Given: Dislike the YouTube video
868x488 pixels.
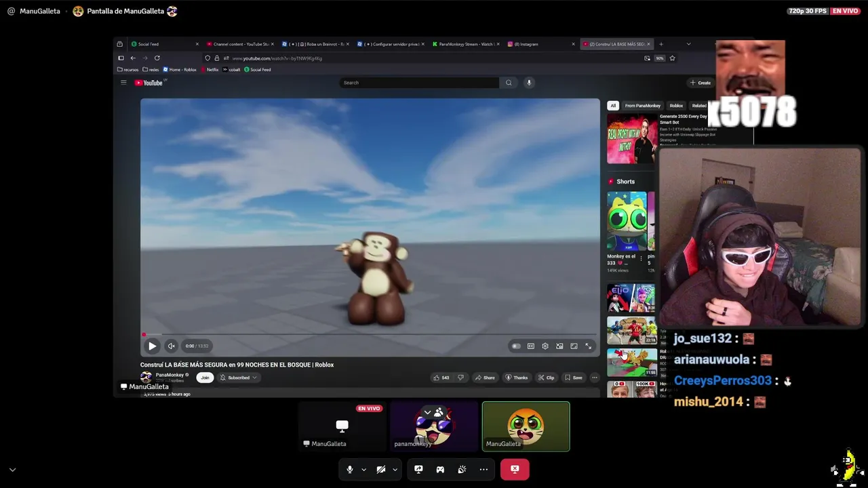Looking at the screenshot, I should [x=460, y=378].
